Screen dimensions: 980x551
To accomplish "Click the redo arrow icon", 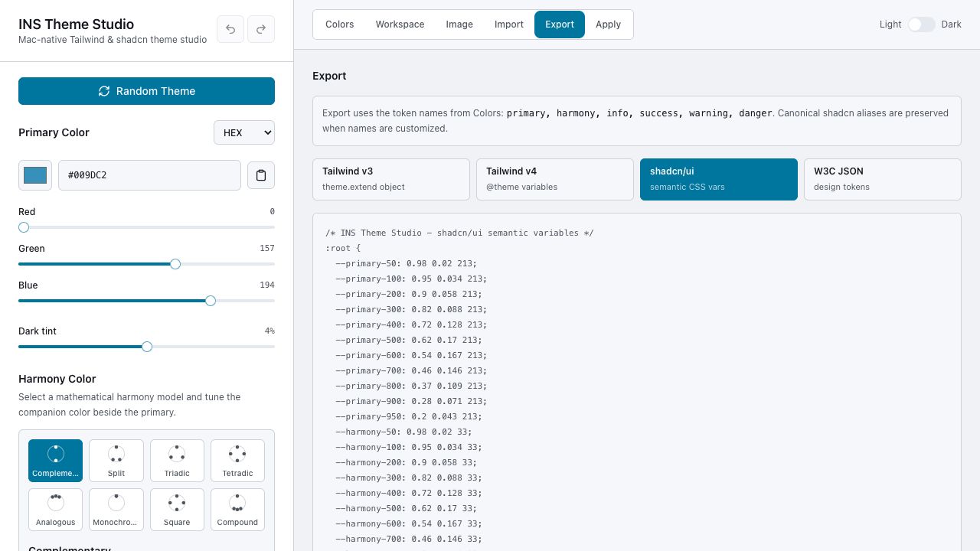I will tap(261, 29).
